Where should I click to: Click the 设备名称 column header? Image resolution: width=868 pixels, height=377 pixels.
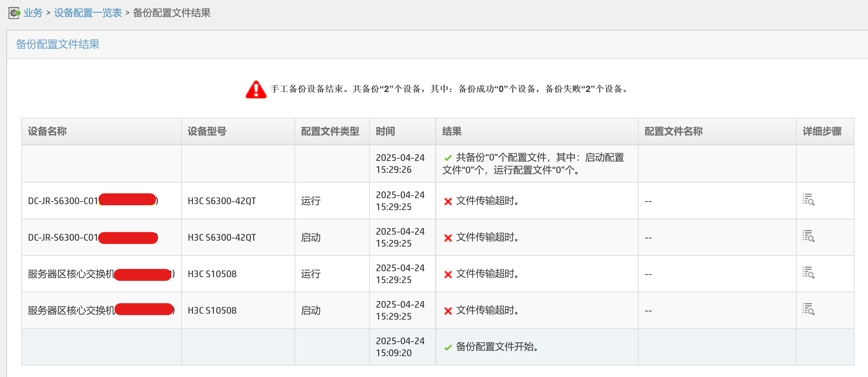[x=47, y=132]
